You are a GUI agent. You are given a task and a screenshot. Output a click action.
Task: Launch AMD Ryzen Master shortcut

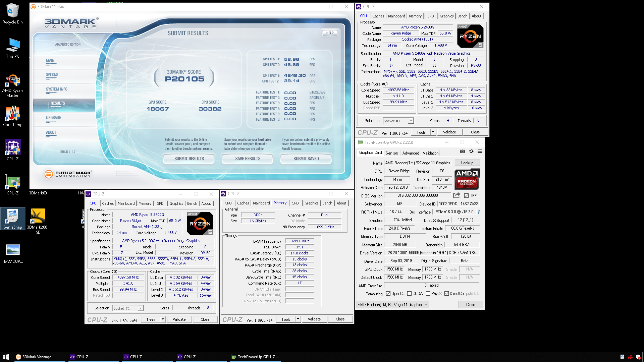tap(12, 86)
